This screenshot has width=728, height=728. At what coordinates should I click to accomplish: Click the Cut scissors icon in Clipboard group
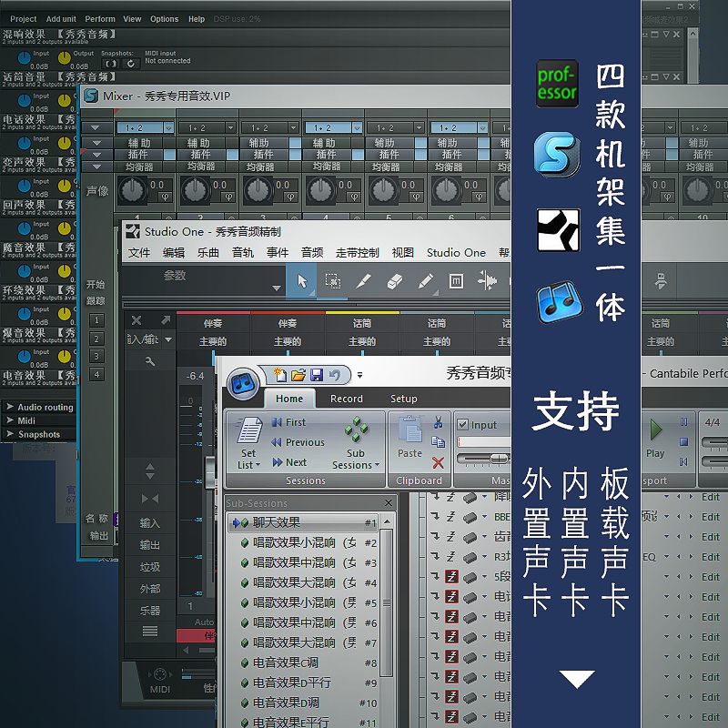[438, 422]
